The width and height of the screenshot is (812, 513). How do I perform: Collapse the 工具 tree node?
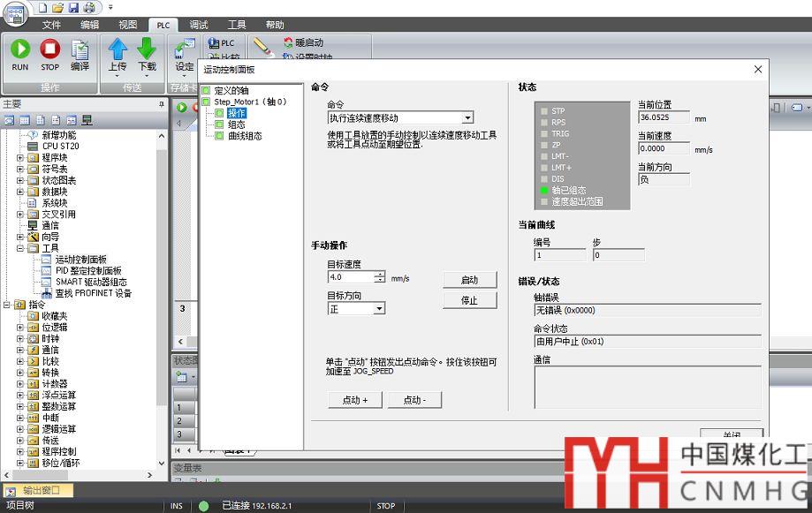tap(19, 248)
